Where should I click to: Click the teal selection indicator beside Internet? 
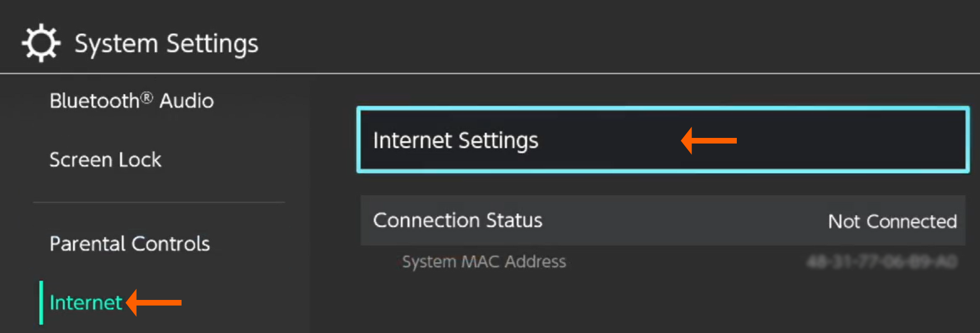[x=41, y=303]
